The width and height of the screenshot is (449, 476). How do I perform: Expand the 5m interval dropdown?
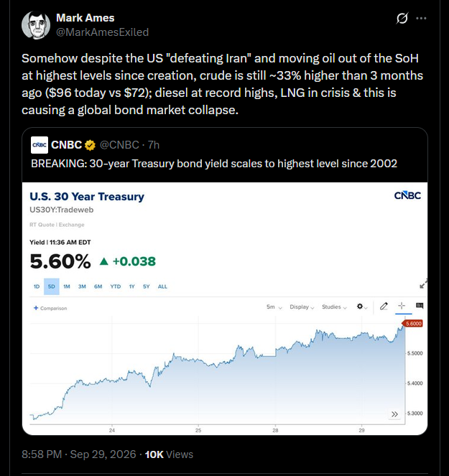click(274, 307)
